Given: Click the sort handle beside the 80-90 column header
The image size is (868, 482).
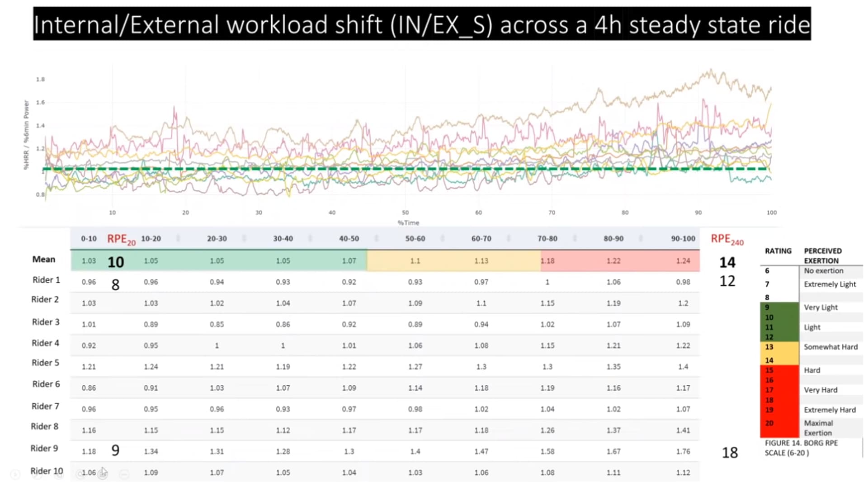Looking at the screenshot, I should pyautogui.click(x=641, y=238).
